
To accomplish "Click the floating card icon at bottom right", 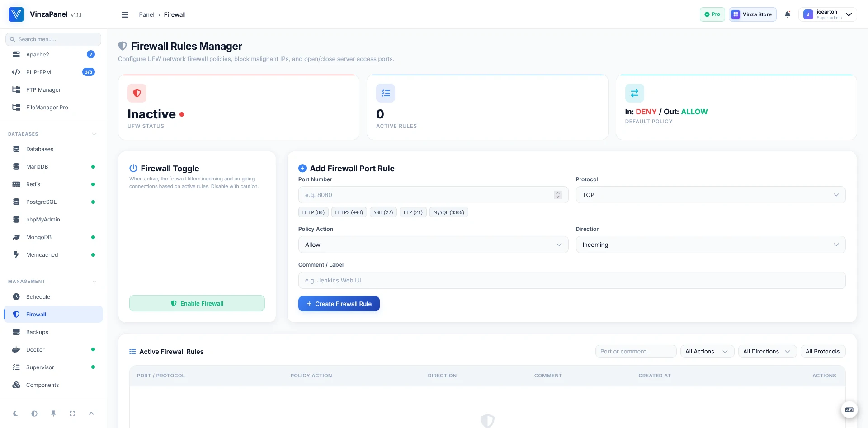I will (849, 410).
